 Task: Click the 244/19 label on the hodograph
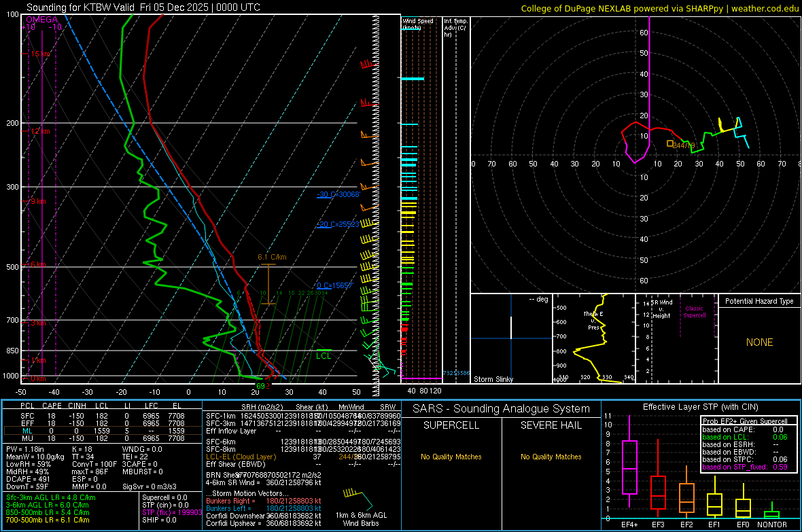[684, 145]
